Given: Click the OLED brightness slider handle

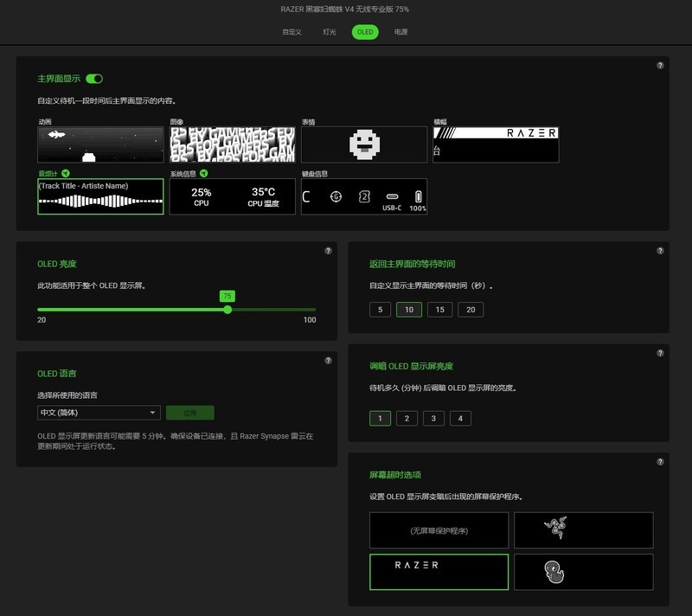Looking at the screenshot, I should click(x=227, y=309).
